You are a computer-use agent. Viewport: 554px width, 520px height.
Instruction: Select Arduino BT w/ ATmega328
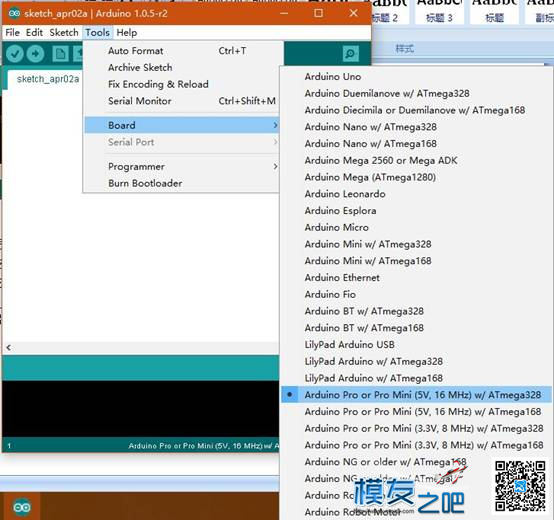coord(416,311)
